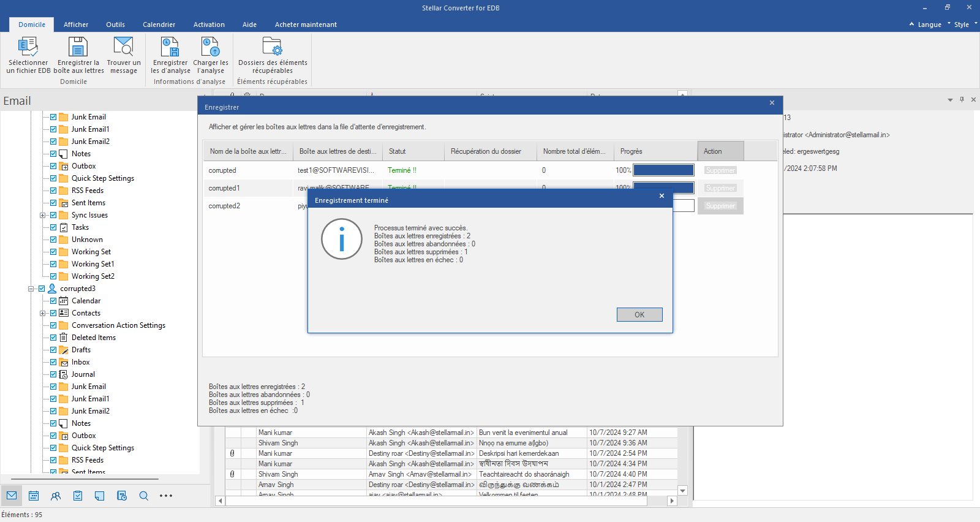Click the Tasks folder icon
Viewport: 980px width, 522px height.
(x=64, y=227)
